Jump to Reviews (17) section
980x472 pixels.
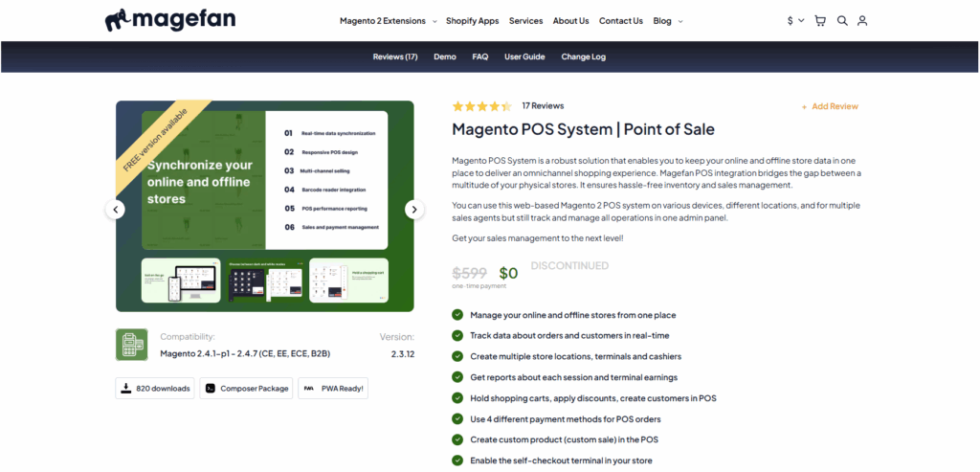point(395,56)
